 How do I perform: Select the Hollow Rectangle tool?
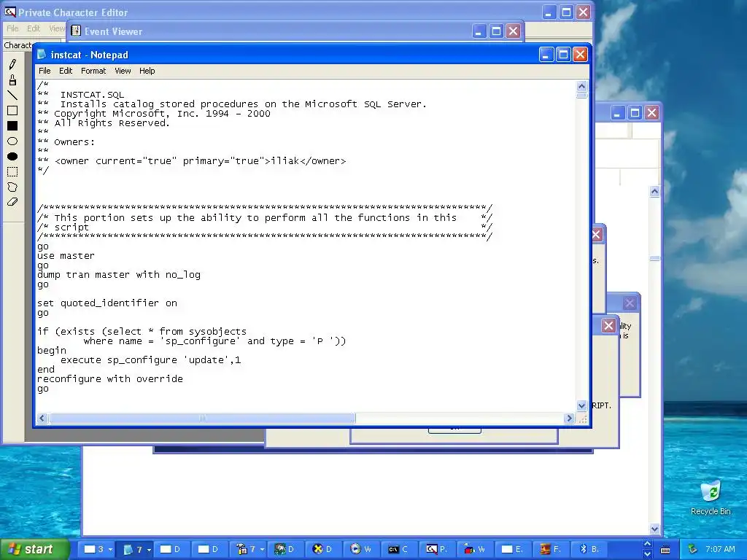pos(12,111)
